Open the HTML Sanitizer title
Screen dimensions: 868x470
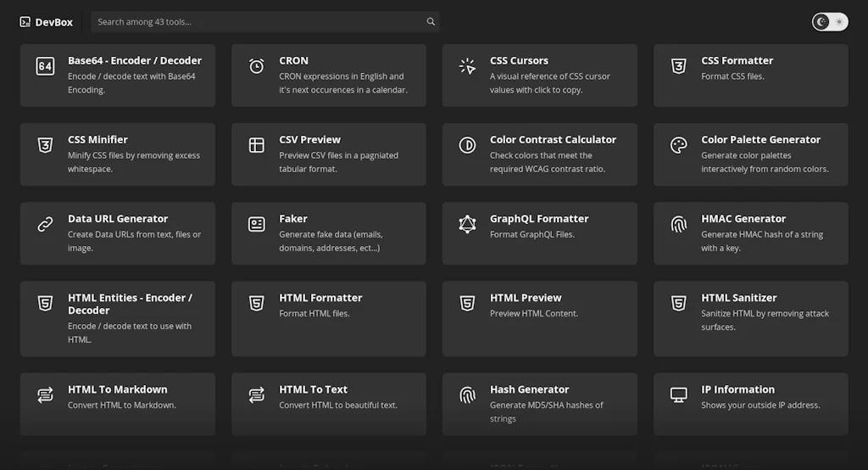click(738, 298)
